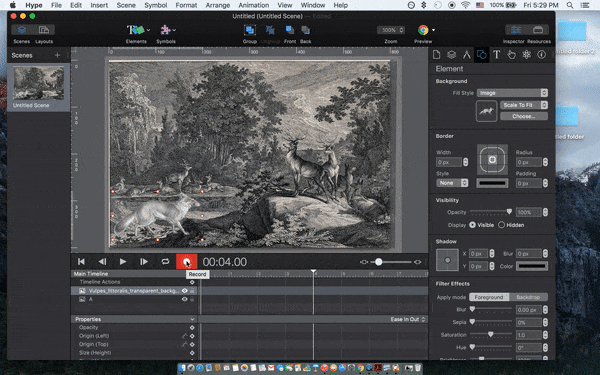
Task: Set filter apply mode to Backdrop
Action: (528, 297)
